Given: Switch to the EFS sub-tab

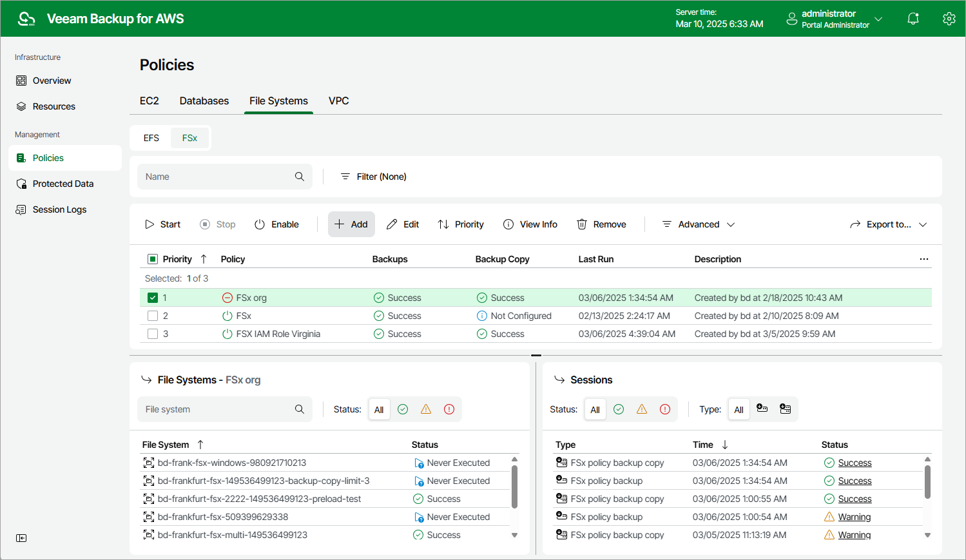Looking at the screenshot, I should [151, 138].
